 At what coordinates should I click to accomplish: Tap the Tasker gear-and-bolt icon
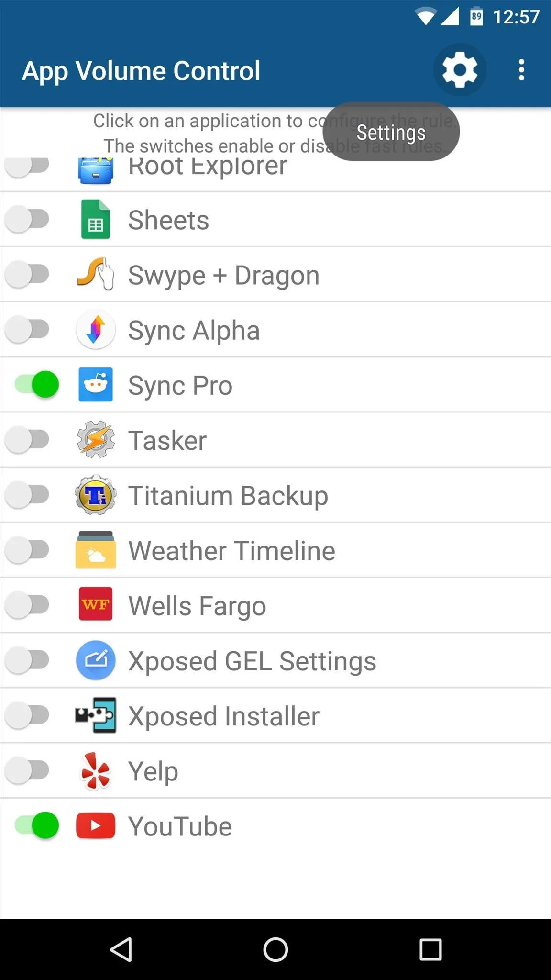96,439
